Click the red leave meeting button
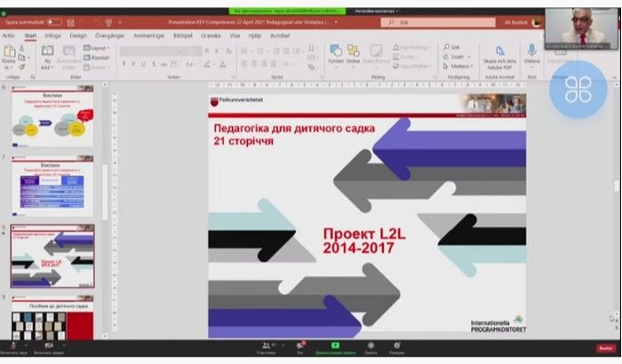This screenshot has height=364, width=622. (605, 348)
